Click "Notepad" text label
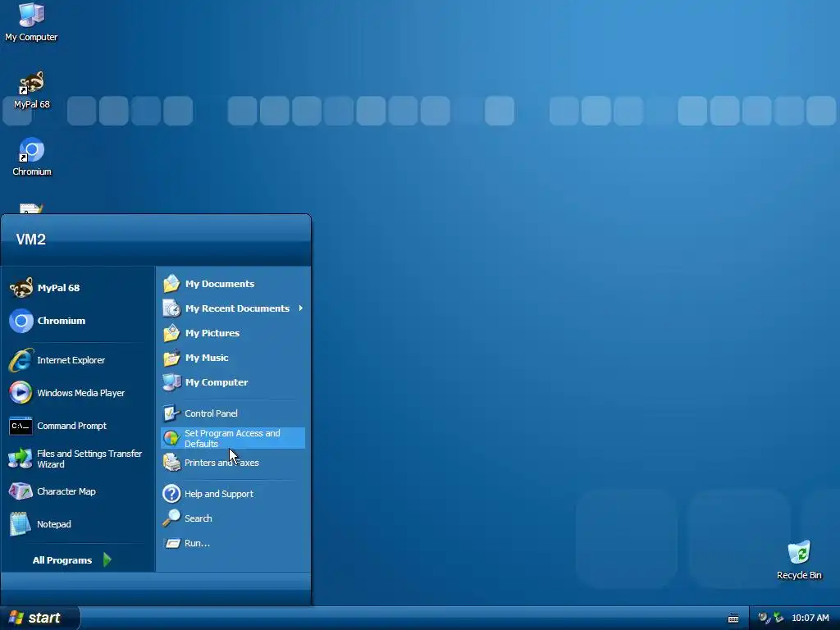 53,524
